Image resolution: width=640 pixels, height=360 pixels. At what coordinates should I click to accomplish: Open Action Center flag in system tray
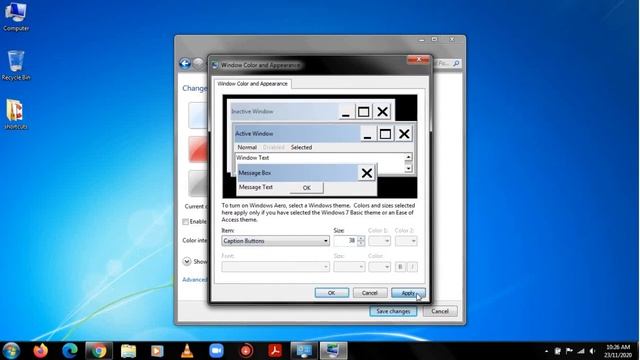click(x=569, y=351)
